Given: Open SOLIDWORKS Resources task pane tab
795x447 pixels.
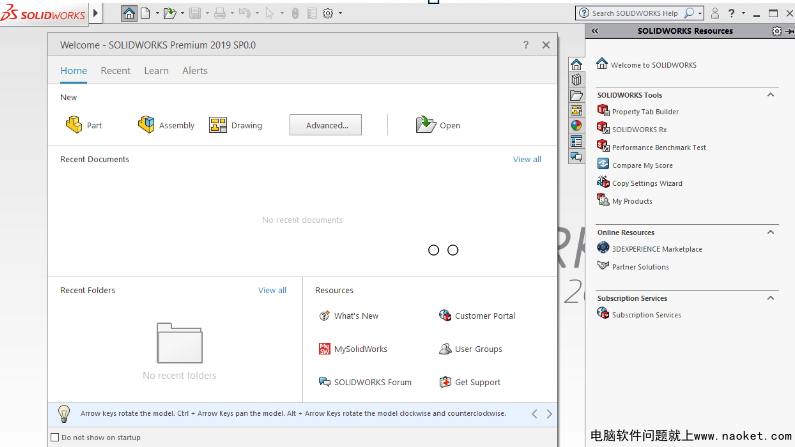Looking at the screenshot, I should coord(576,64).
